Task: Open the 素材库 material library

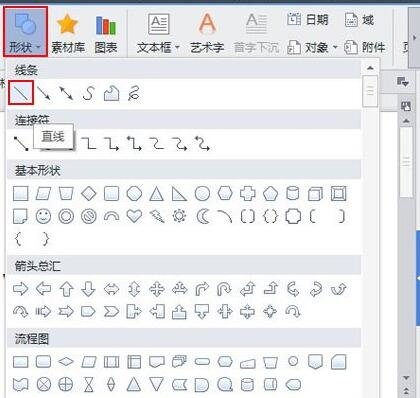Action: coord(68,33)
